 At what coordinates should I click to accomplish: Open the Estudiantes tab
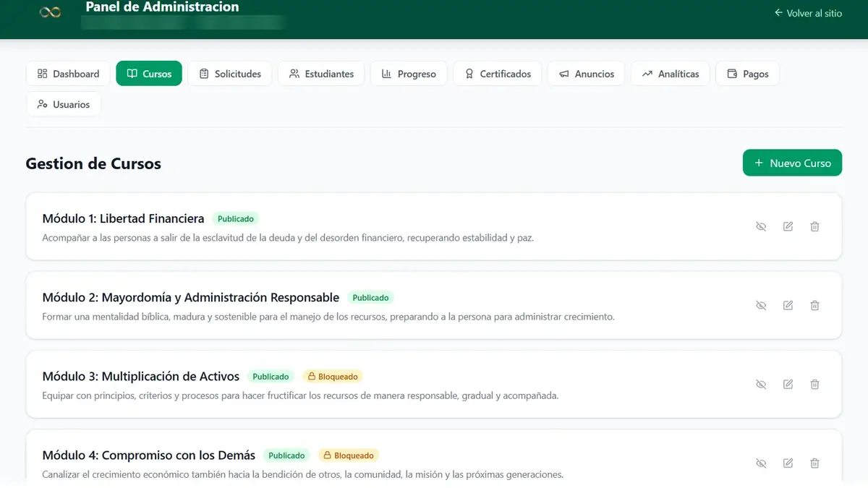tap(321, 74)
